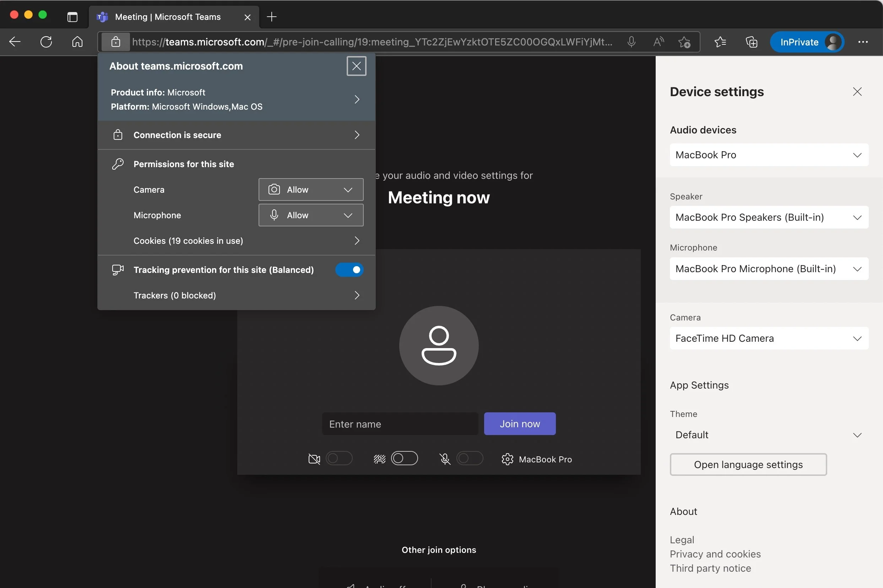Viewport: 883px width, 588px height.
Task: Reload the current page
Action: 46,42
